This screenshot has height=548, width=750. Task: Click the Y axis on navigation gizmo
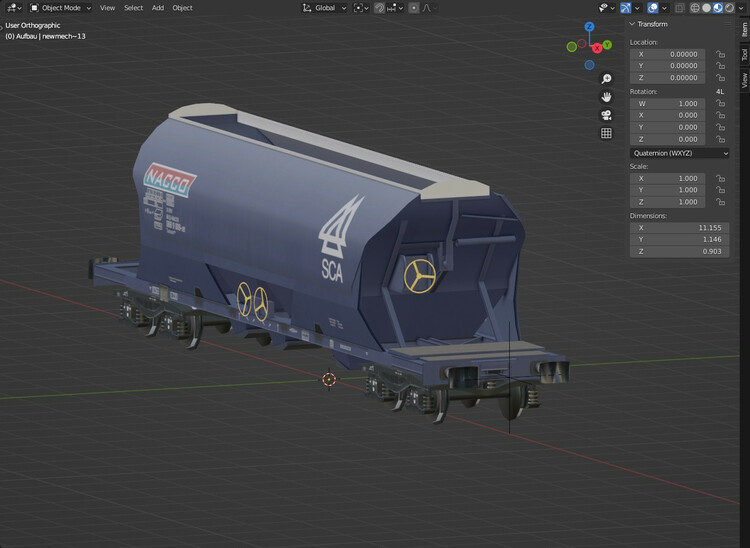(607, 44)
